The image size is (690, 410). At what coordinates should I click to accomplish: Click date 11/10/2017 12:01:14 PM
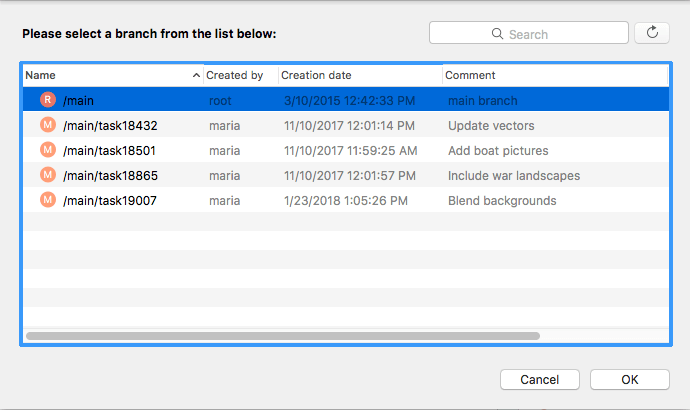(x=349, y=126)
